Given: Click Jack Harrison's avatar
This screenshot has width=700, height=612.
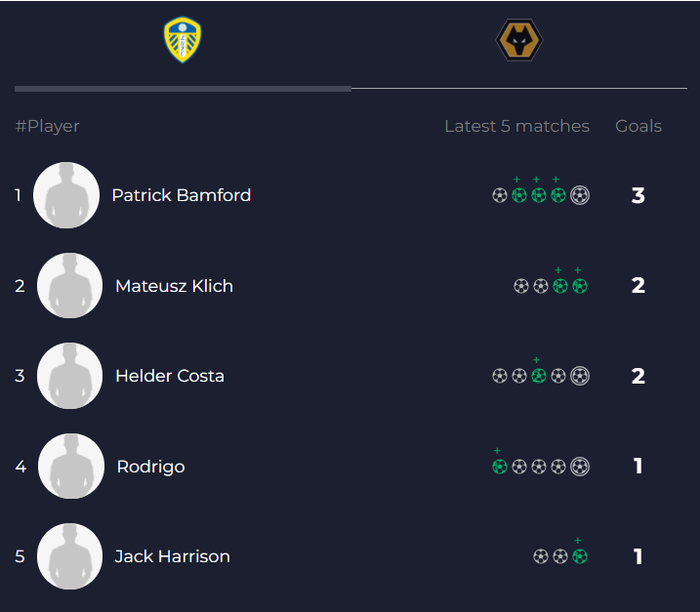Looking at the screenshot, I should [x=70, y=556].
